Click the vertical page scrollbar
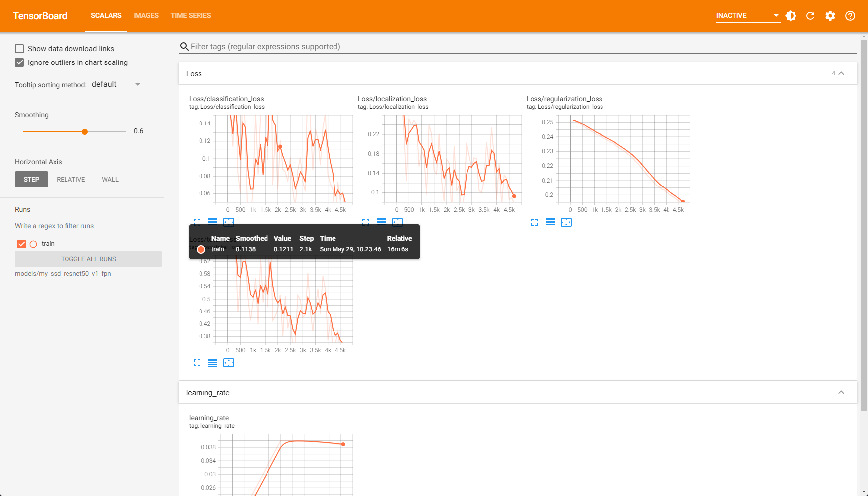868x496 pixels. pyautogui.click(x=864, y=226)
